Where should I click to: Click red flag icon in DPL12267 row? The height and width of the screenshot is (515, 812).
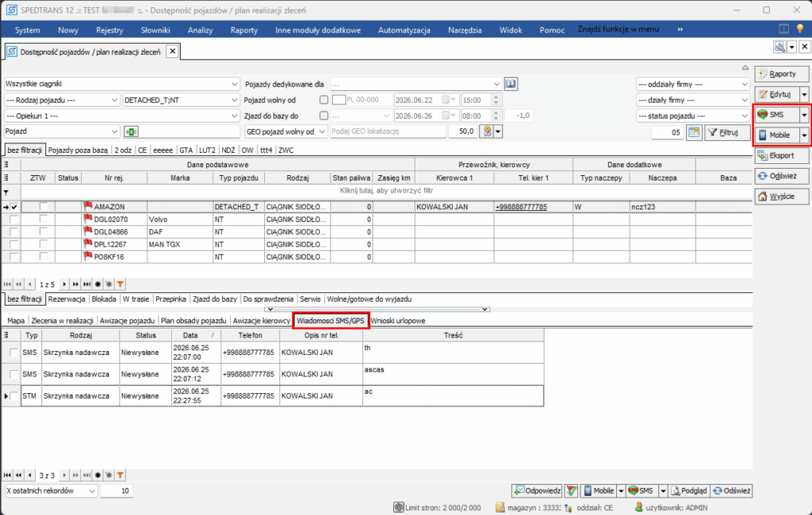[x=88, y=244]
